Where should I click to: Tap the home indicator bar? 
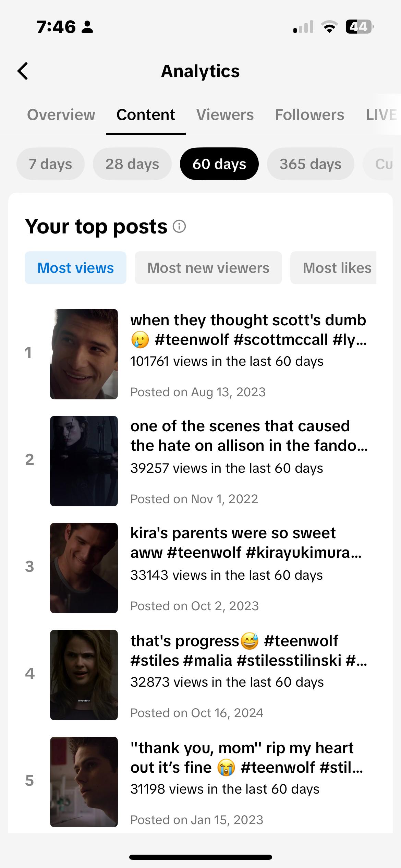[x=200, y=857]
